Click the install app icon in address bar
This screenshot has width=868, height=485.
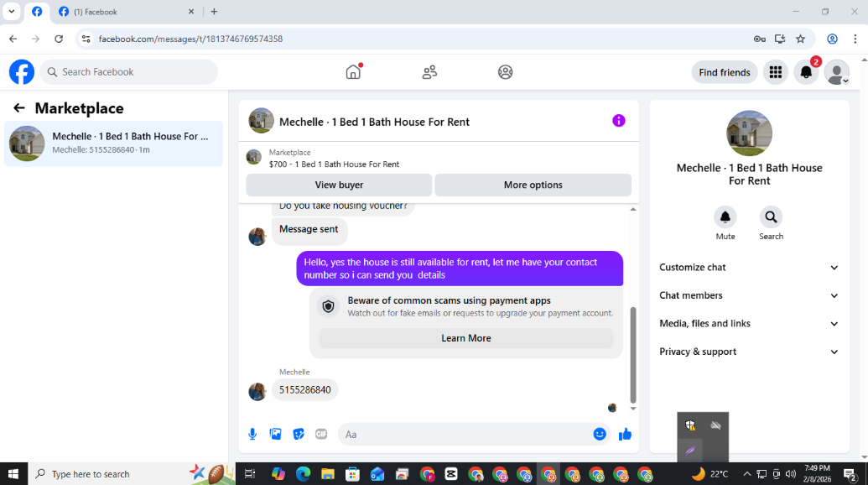[x=780, y=39]
